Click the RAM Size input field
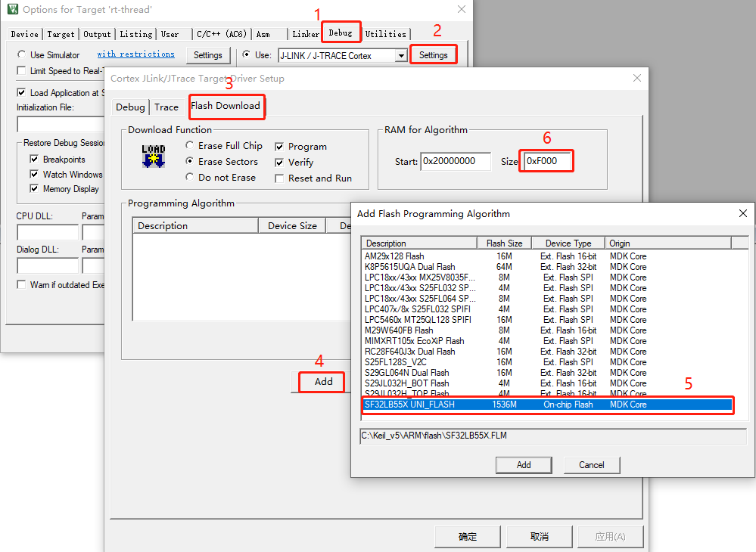Screen dimensions: 756x552 pyautogui.click(x=546, y=161)
